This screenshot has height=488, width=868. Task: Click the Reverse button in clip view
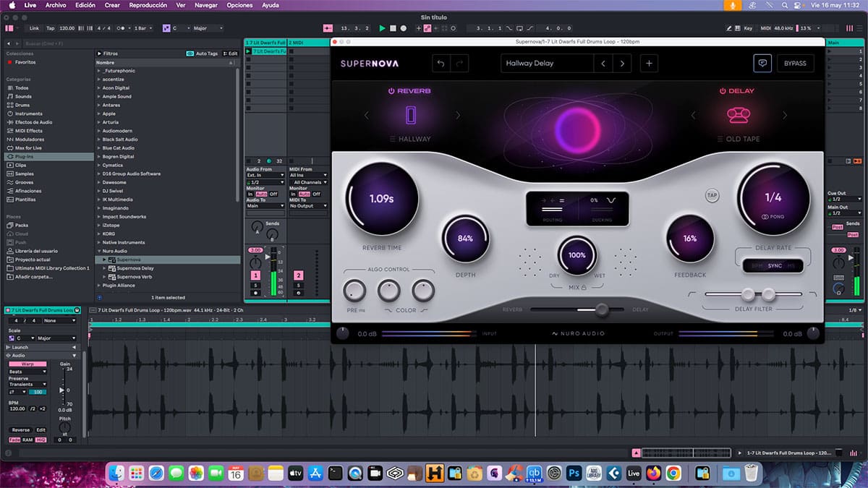click(x=21, y=430)
